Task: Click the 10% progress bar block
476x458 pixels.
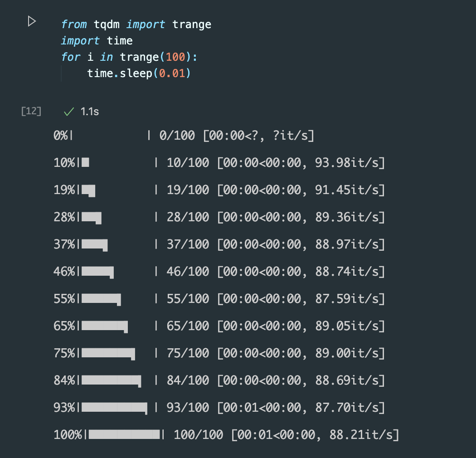Action: [x=85, y=162]
